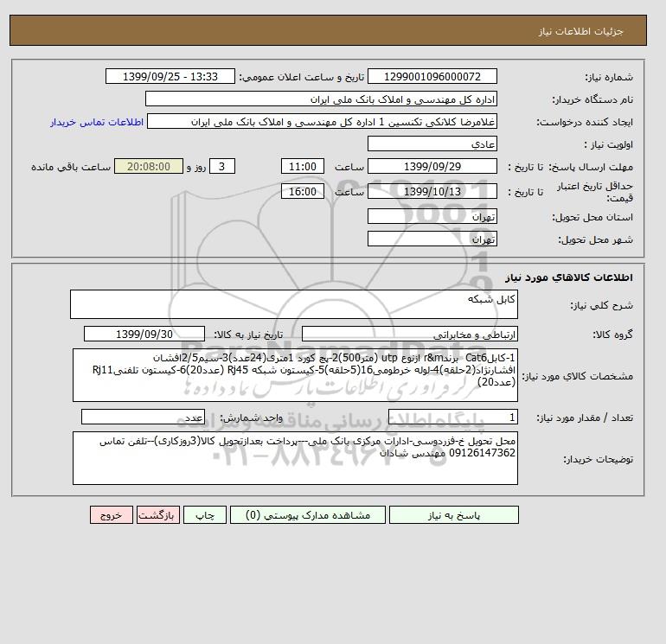Click the اطلاعات کالاهای مورد نیاز section heading
The height and width of the screenshot is (644, 666).
[569, 277]
